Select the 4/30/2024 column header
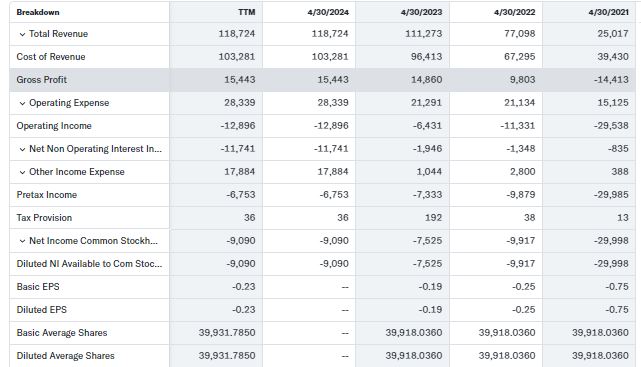This screenshot has height=367, width=641. [328, 12]
